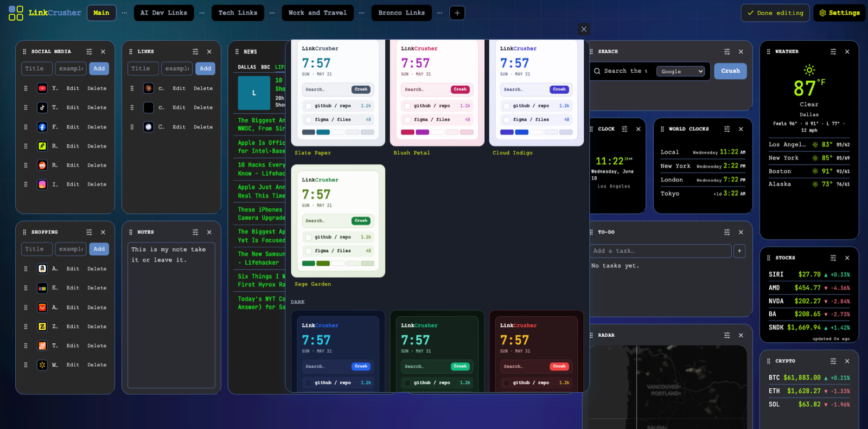868x429 pixels.
Task: Switch to the Tech Links tab
Action: point(238,13)
